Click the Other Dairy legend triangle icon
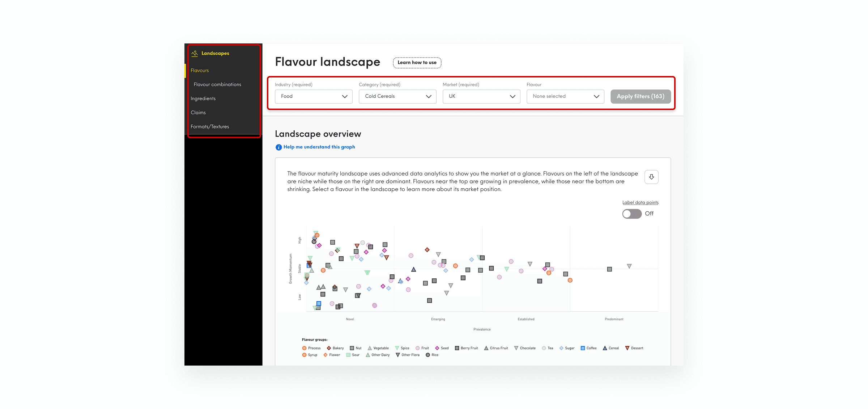 368,355
